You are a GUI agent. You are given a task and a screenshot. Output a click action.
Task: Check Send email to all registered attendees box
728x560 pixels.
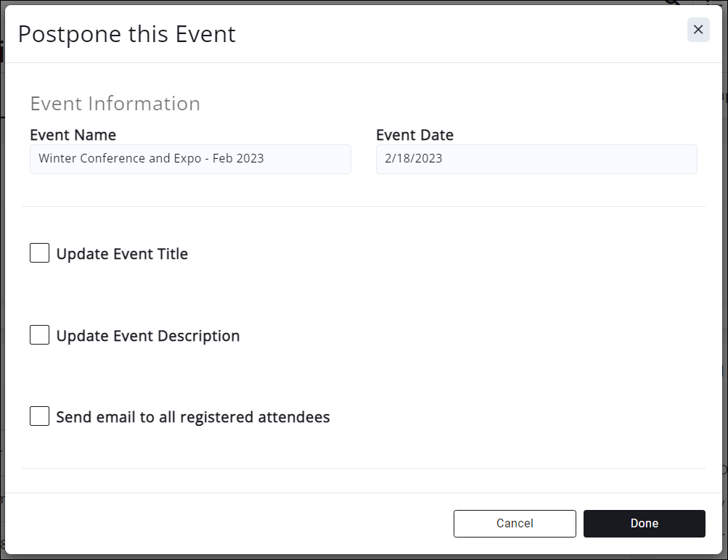[40, 416]
